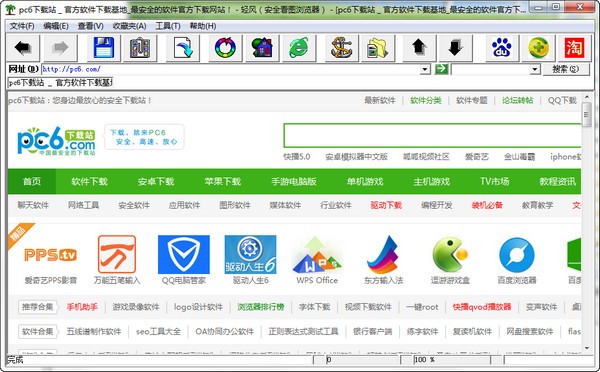Go home with the house icon
This screenshot has height=372, width=600.
click(x=262, y=48)
